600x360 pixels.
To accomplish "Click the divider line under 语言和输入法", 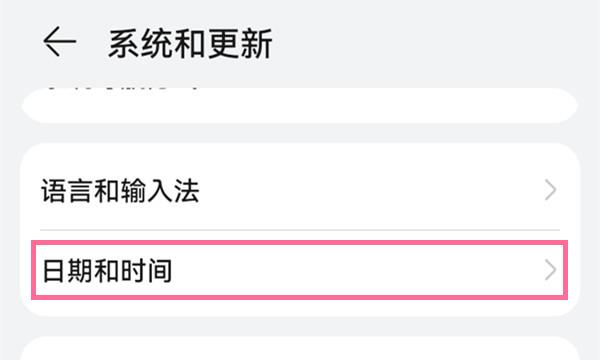I will point(300,230).
